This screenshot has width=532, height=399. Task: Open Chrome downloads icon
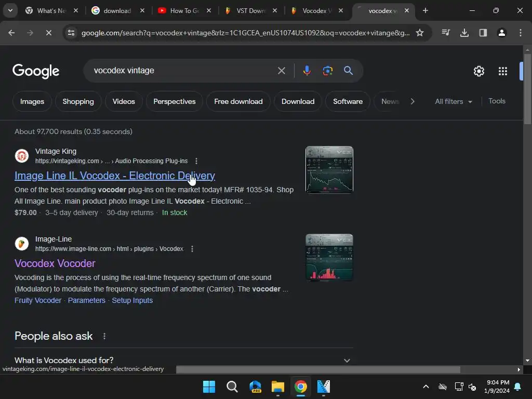point(464,33)
